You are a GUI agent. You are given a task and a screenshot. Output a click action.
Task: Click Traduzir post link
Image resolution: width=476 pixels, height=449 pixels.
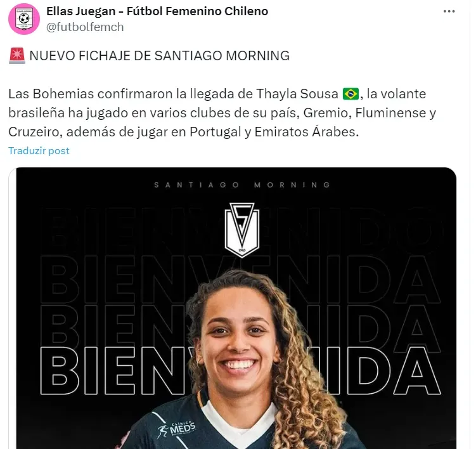click(39, 151)
